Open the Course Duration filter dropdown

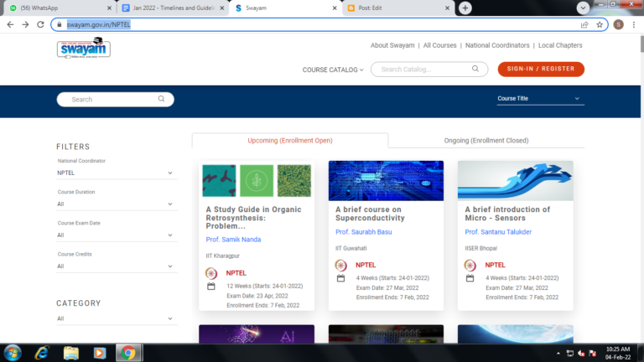[x=115, y=204]
